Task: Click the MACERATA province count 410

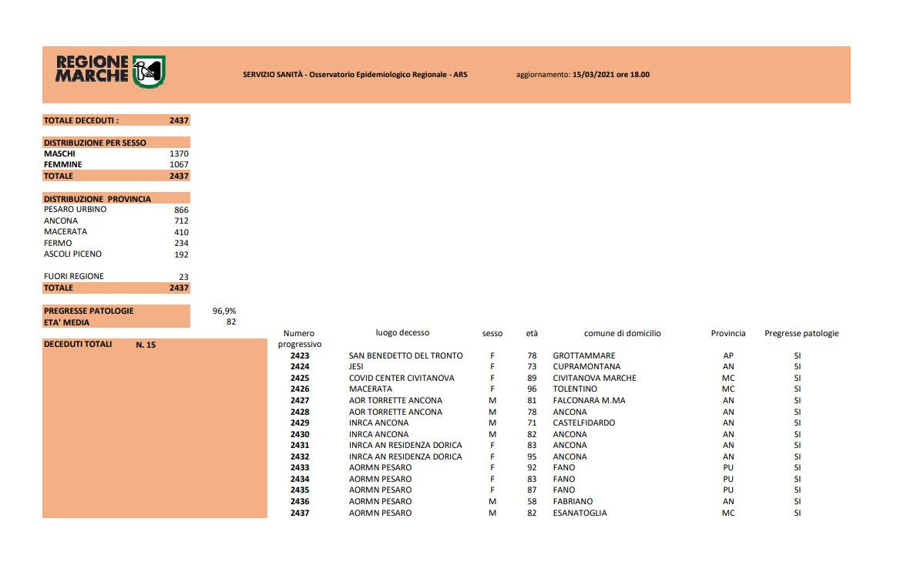Action: [182, 232]
